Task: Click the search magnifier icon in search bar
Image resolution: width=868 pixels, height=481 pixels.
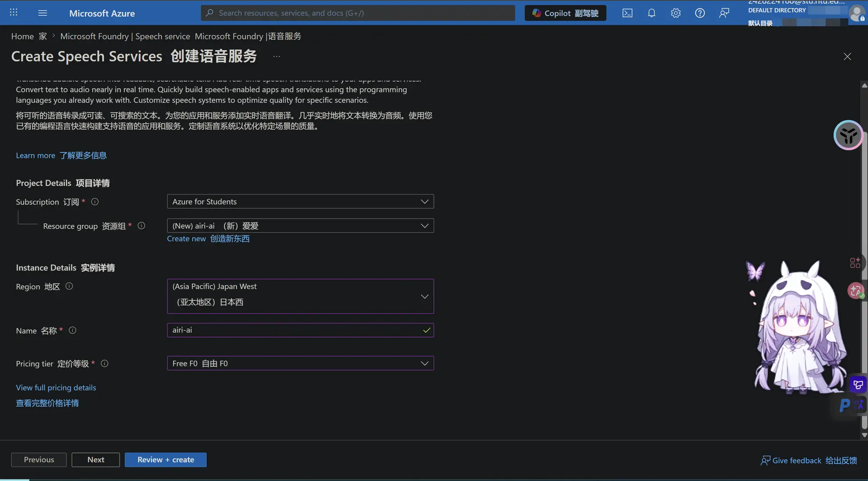Action: click(x=209, y=13)
